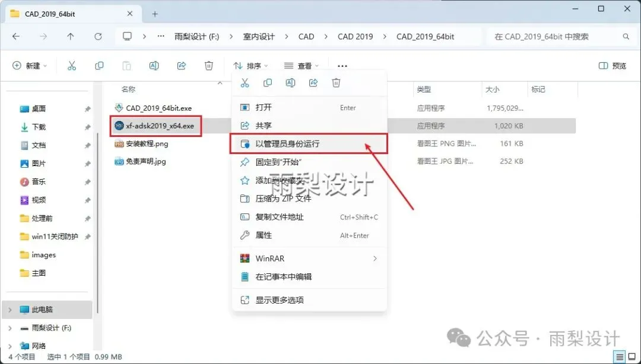Click 雨梨设计 (F:) breadcrumb in the address bar
This screenshot has width=641, height=364.
click(196, 37)
